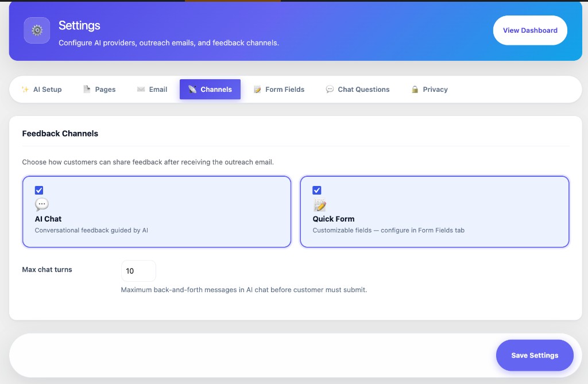The width and height of the screenshot is (588, 384).
Task: Switch to the Pages tab
Action: (99, 89)
